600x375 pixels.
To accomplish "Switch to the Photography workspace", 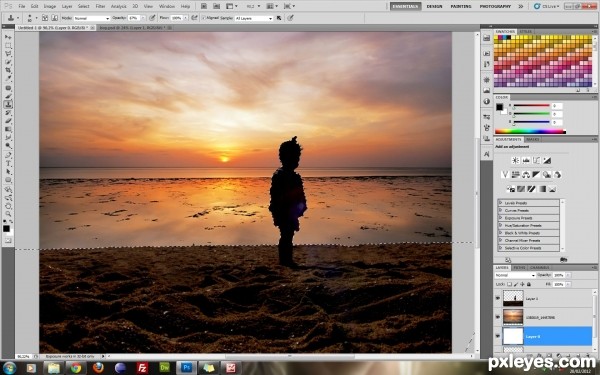I will point(496,6).
